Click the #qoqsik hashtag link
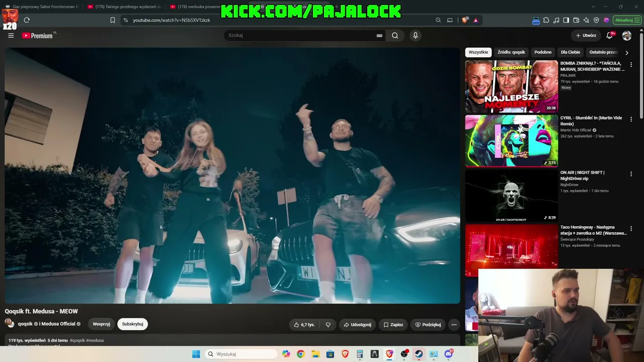This screenshot has height=362, width=644. click(77, 340)
